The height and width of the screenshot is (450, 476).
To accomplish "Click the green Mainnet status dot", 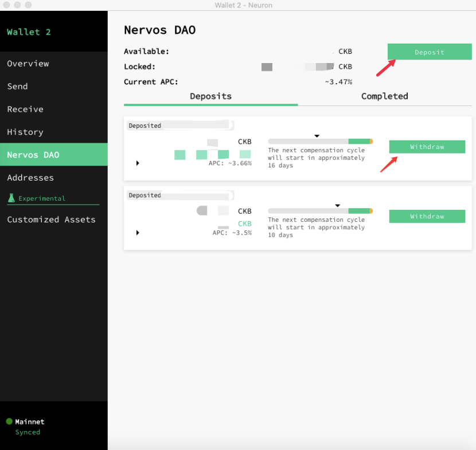I will (9, 421).
